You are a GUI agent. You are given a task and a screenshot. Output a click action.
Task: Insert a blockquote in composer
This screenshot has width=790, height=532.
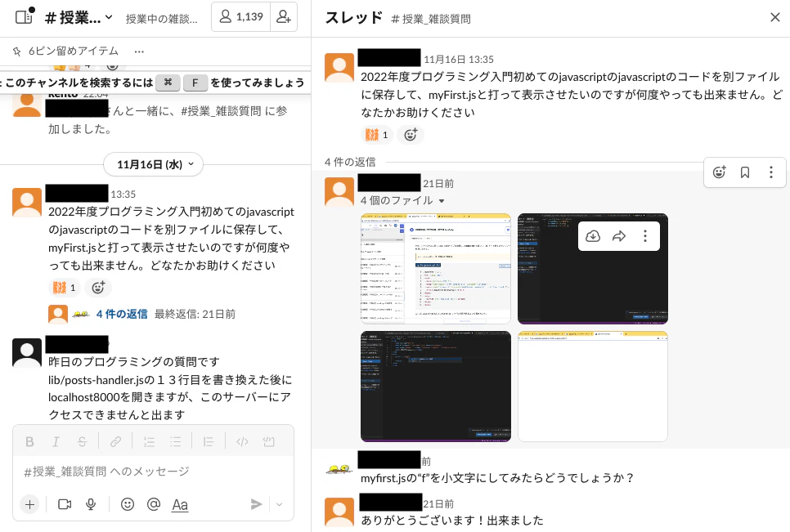point(208,442)
